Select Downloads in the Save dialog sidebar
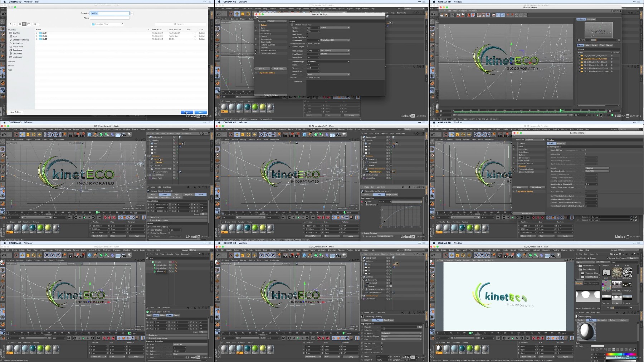This screenshot has height=362, width=644. pos(18,50)
